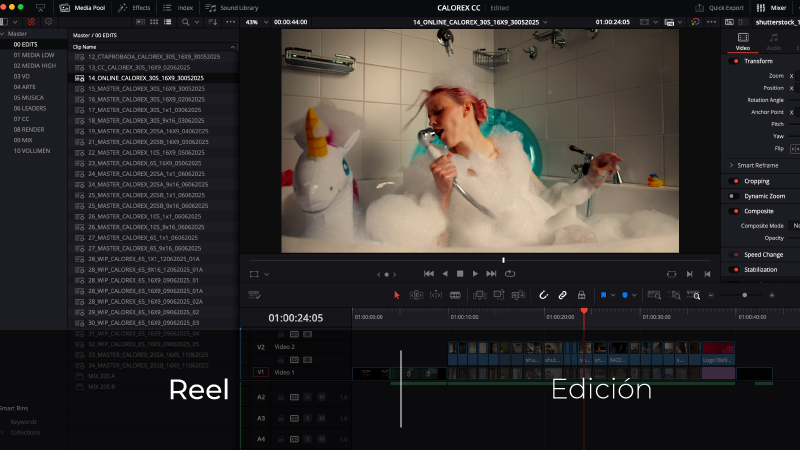Image resolution: width=800 pixels, height=450 pixels.
Task: Mute audio track A2
Action: click(321, 397)
